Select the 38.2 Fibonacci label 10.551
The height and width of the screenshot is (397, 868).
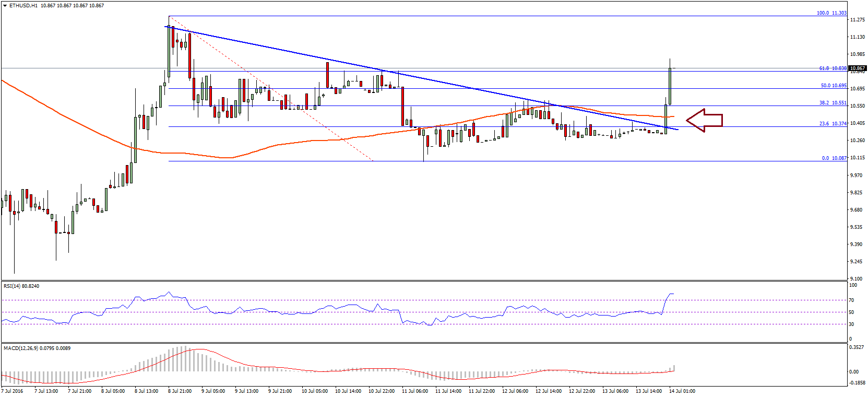point(833,103)
